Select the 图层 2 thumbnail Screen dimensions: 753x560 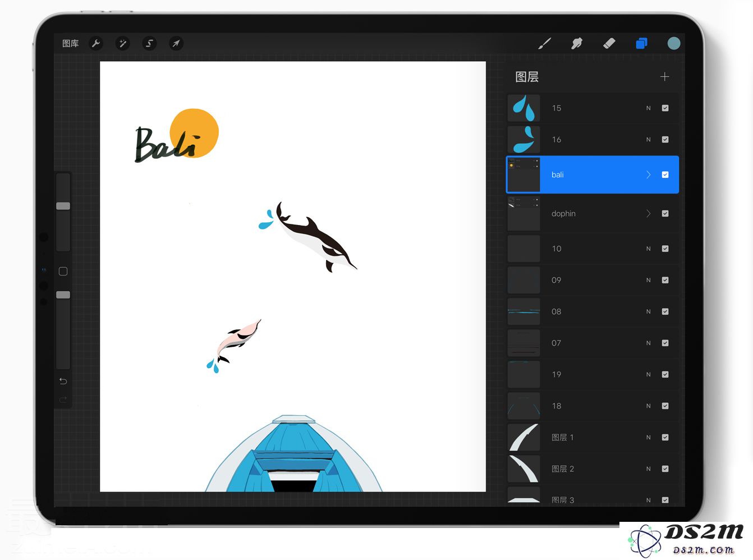point(524,469)
